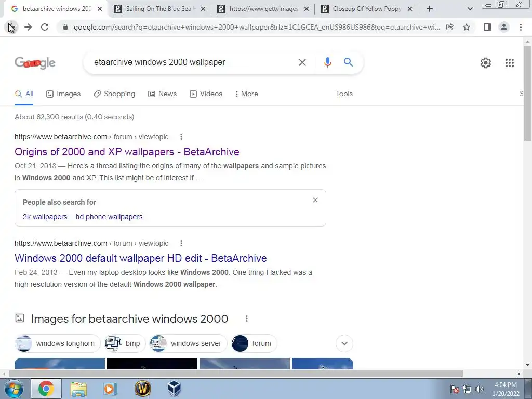Open the Chrome three-dot menu
Image resolution: width=532 pixels, height=399 pixels.
pos(521,27)
